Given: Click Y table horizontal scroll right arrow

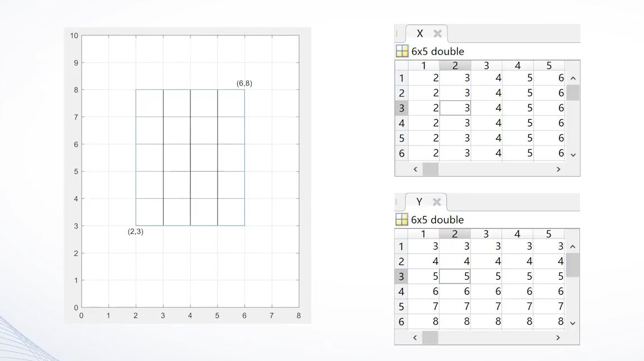Looking at the screenshot, I should click(x=558, y=338).
